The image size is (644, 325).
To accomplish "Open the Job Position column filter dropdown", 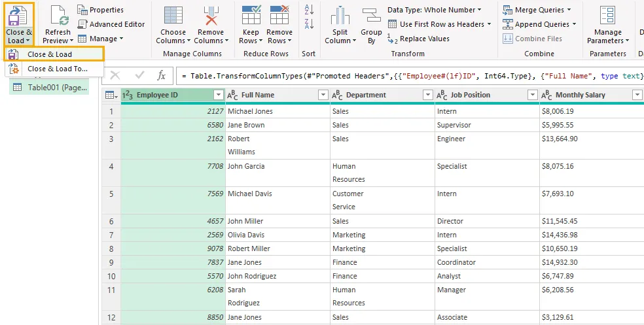I will (533, 95).
